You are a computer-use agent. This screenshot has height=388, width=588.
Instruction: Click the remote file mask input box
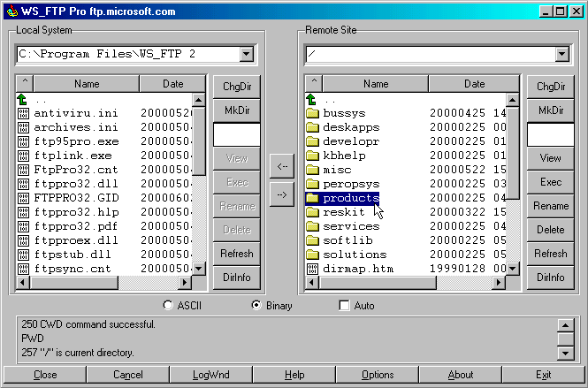(551, 134)
